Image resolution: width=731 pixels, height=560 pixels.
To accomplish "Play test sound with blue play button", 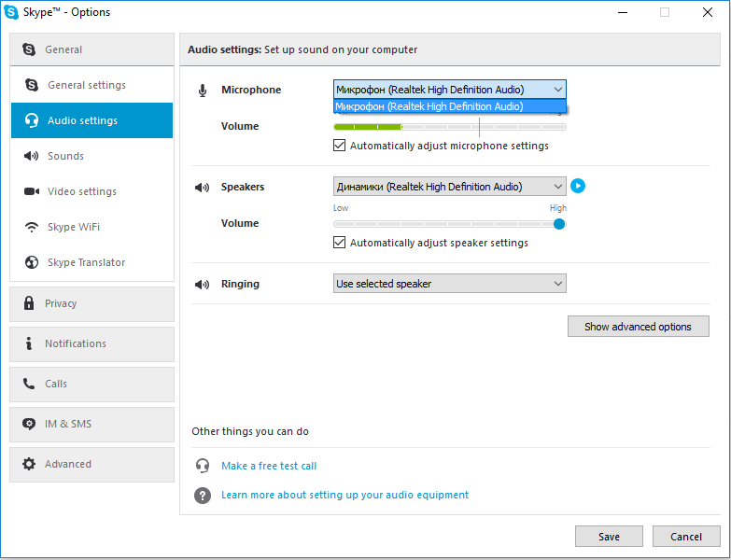I will coord(578,186).
